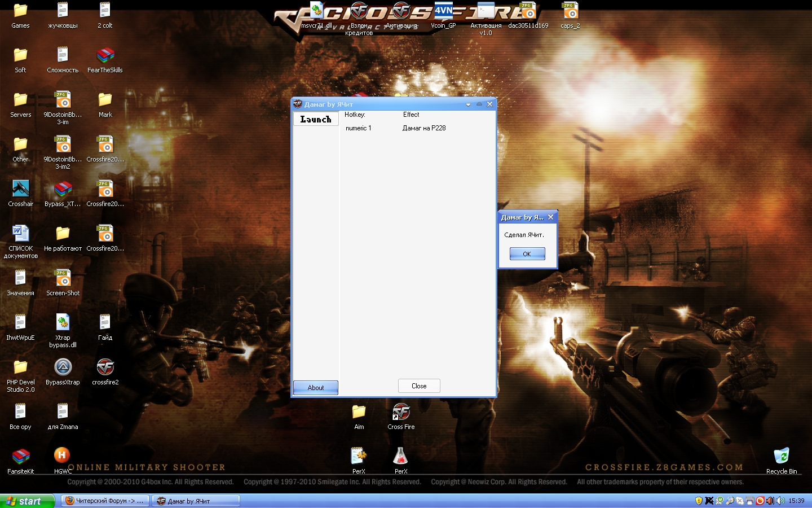812x508 pixels.
Task: Select the numeric 1 hotkey entry
Action: [x=359, y=128]
